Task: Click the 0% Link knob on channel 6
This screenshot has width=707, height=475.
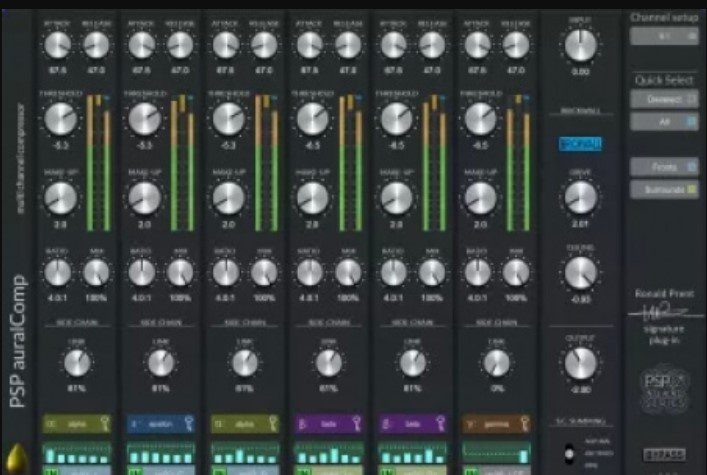Action: click(496, 363)
